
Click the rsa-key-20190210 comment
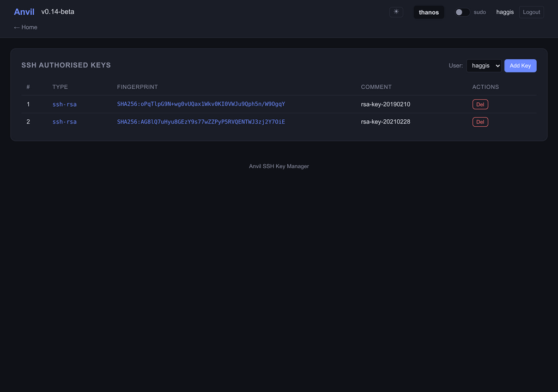pos(385,104)
